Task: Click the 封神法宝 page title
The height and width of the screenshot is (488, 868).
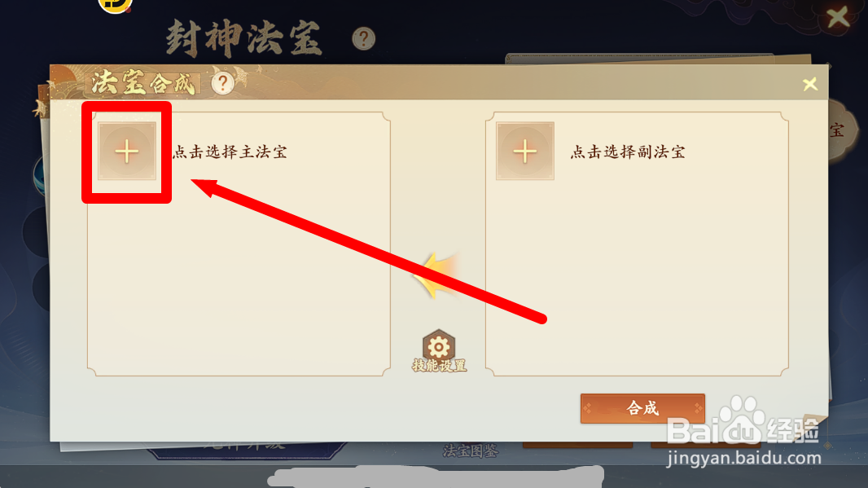Action: tap(244, 39)
